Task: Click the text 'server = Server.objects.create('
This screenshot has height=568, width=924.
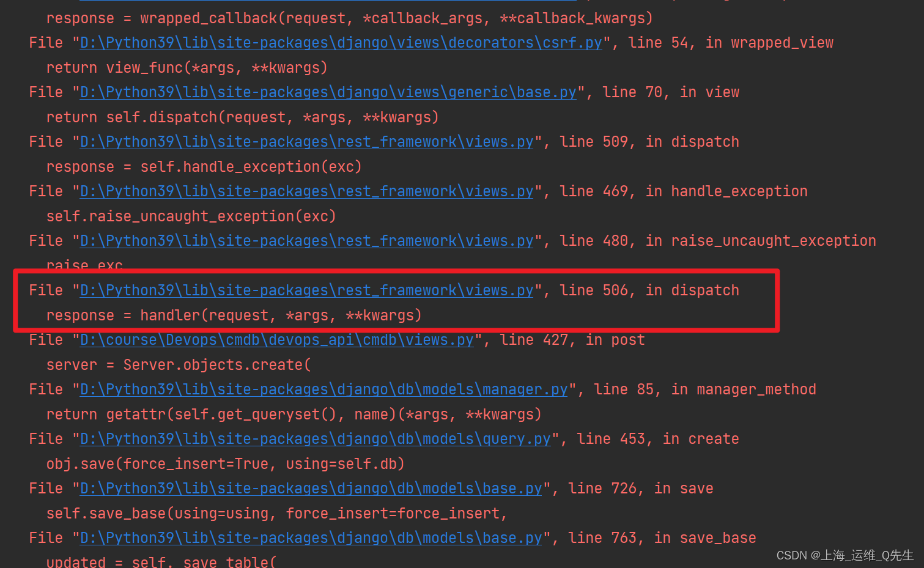Action: [x=179, y=365]
